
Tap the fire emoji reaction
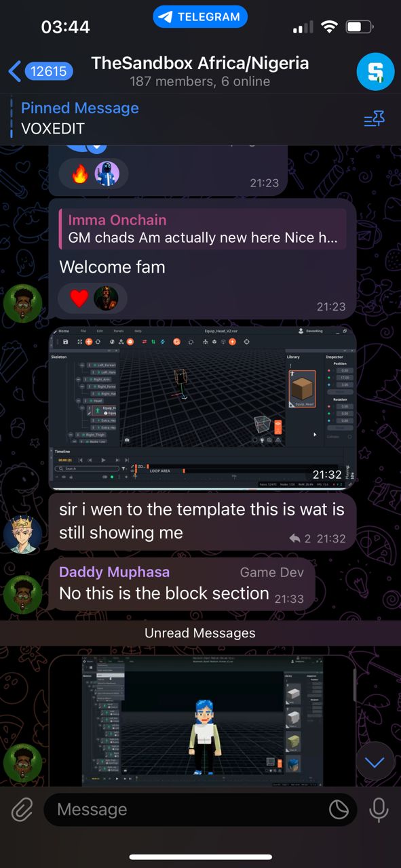[80, 174]
